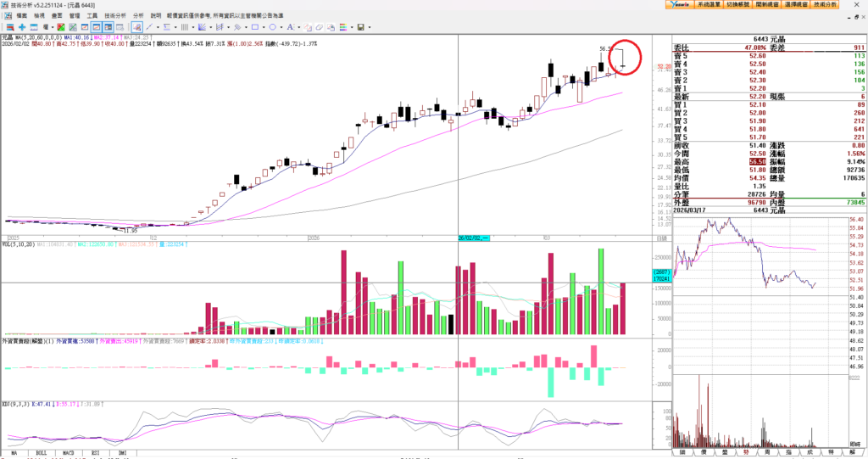Switch to the MACD indicator tab
Viewport: 868px width, 459px height.
68,454
